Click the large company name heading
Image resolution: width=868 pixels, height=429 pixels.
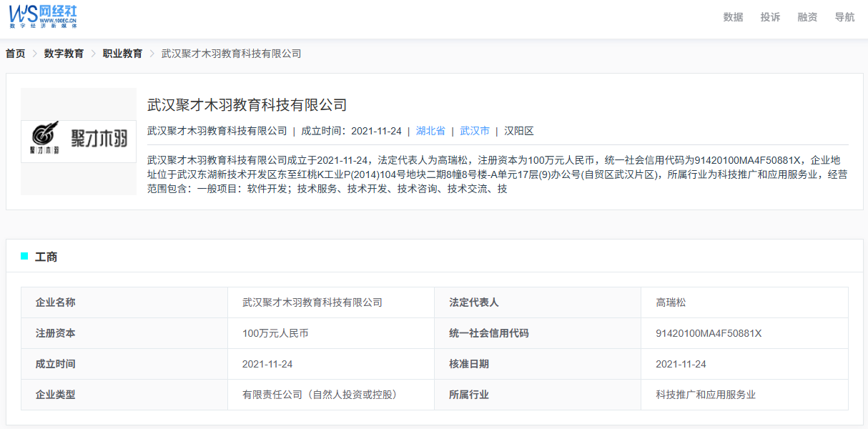pyautogui.click(x=247, y=105)
